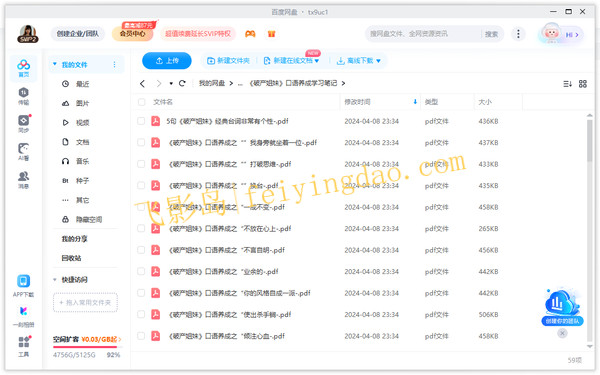Go forward with the right arrow
This screenshot has width=600, height=375.
159,83
